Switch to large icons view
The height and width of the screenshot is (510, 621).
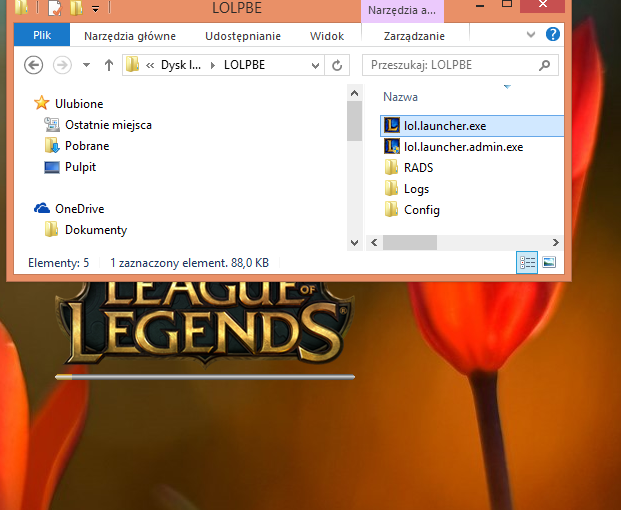tap(549, 262)
